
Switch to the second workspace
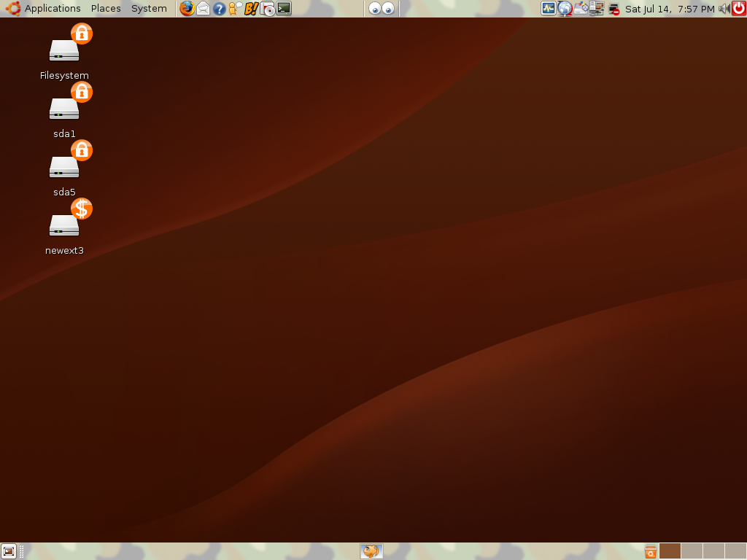click(692, 552)
